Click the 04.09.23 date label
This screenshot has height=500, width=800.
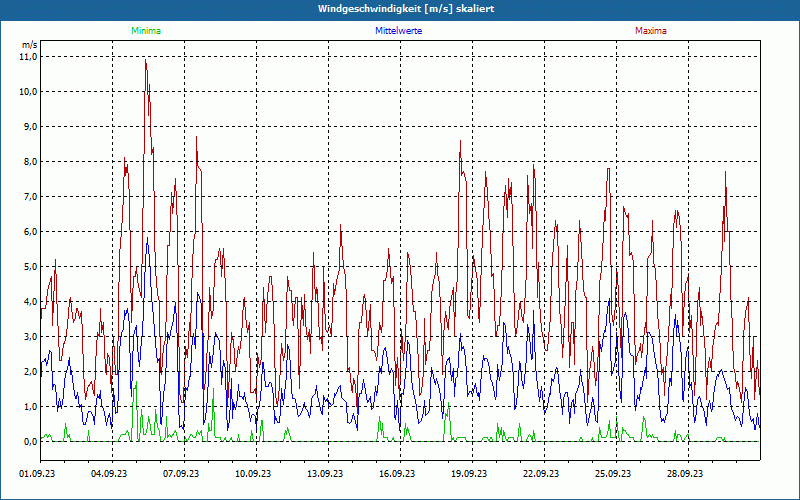click(109, 473)
